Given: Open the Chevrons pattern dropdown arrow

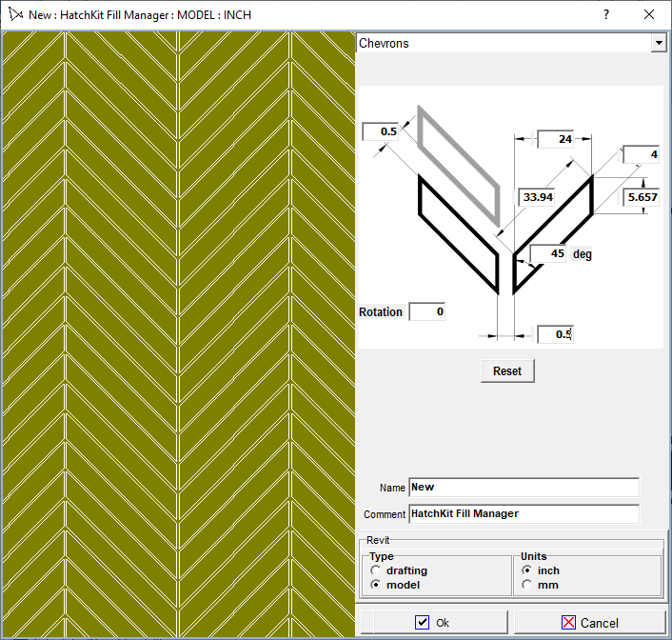Looking at the screenshot, I should (658, 44).
